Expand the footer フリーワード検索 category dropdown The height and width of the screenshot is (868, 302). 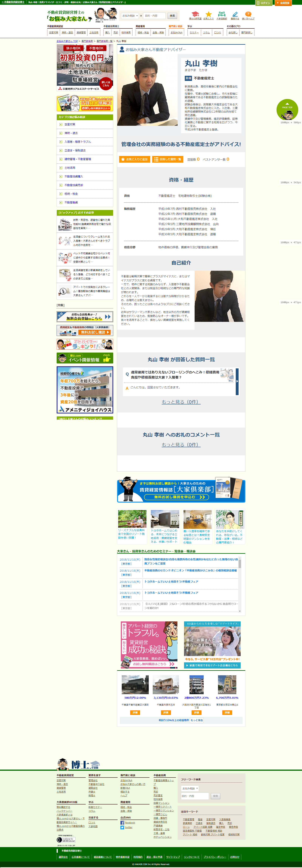pos(190,788)
